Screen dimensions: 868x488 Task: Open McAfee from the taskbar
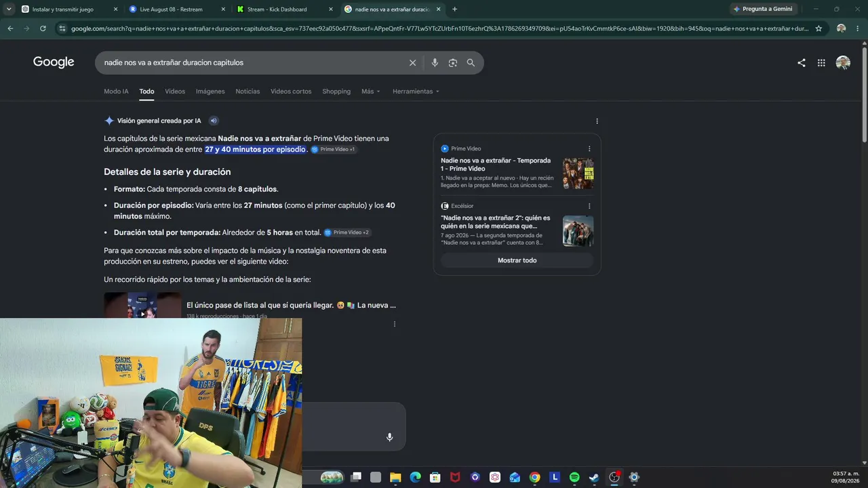coord(455,477)
